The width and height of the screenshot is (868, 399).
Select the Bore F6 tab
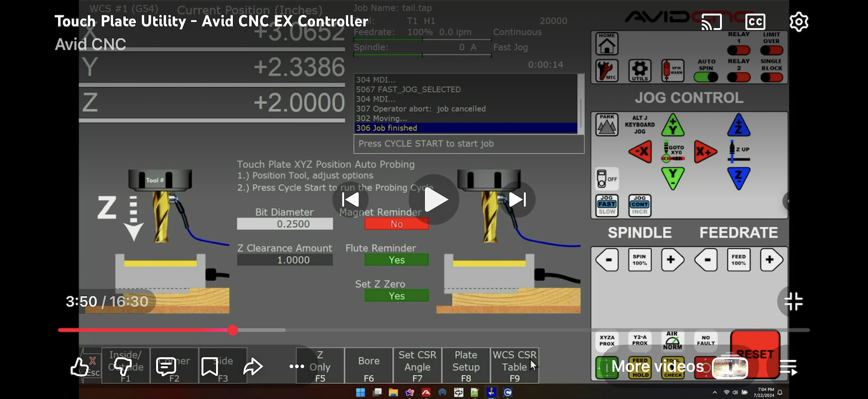369,366
